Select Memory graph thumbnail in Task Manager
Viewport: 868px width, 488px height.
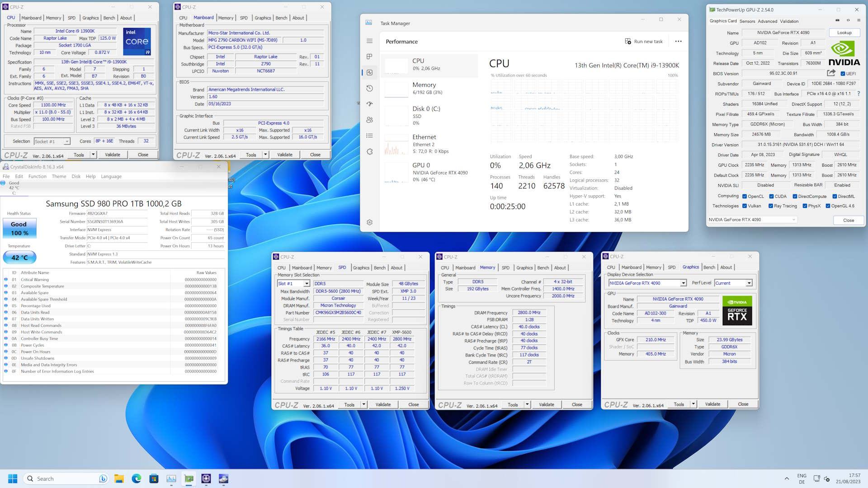tap(396, 89)
